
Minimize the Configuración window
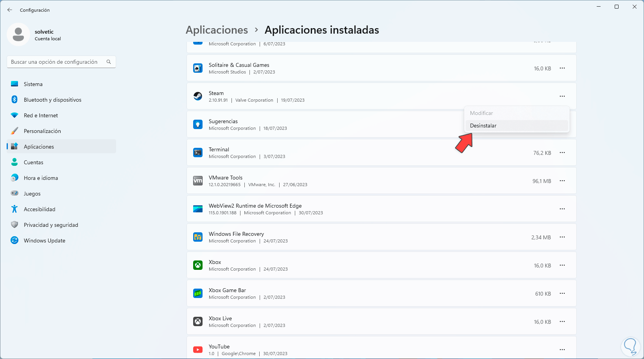[x=599, y=7]
